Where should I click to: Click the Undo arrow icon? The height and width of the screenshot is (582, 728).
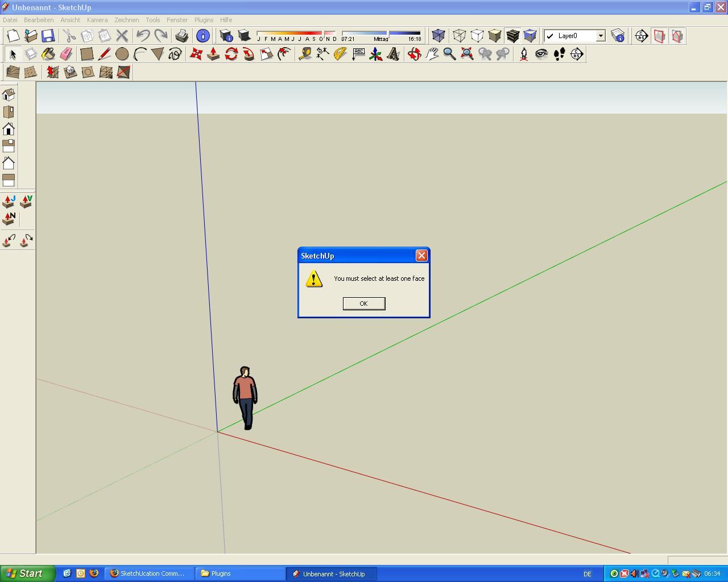pos(143,36)
